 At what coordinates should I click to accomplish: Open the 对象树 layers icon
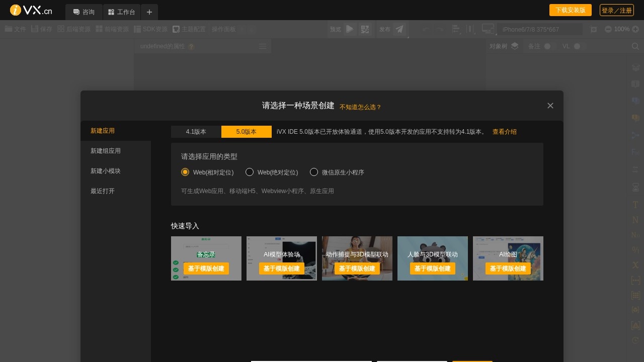pos(514,46)
